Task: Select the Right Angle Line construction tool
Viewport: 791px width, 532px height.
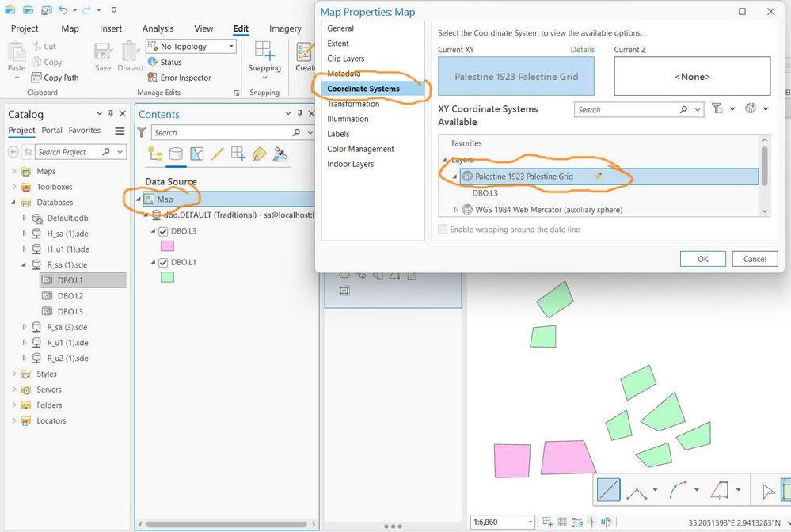Action: tap(637, 491)
